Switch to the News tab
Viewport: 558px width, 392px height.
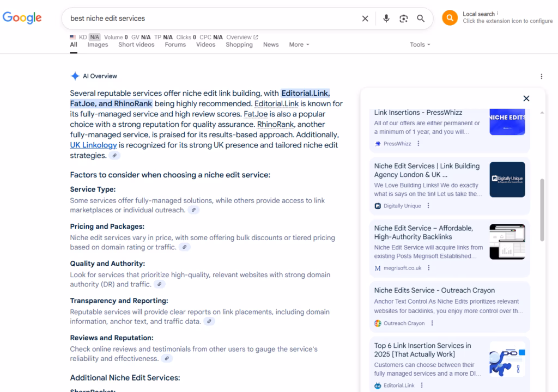click(271, 45)
